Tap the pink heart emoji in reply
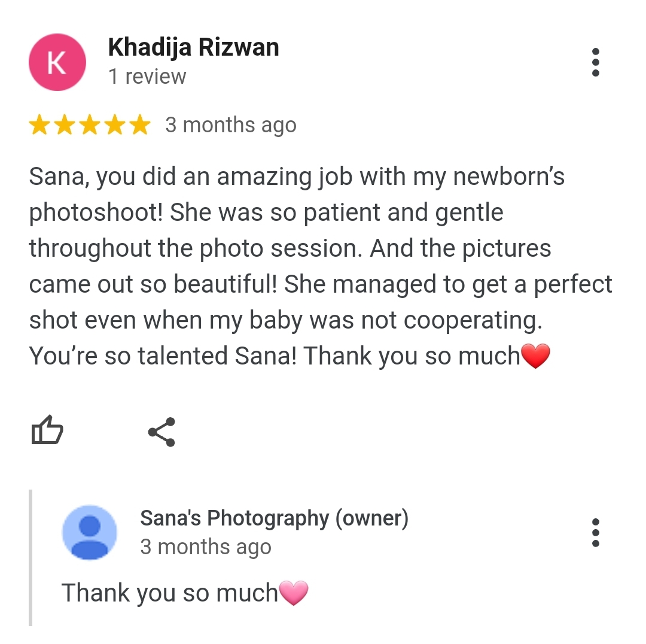 coord(293,593)
